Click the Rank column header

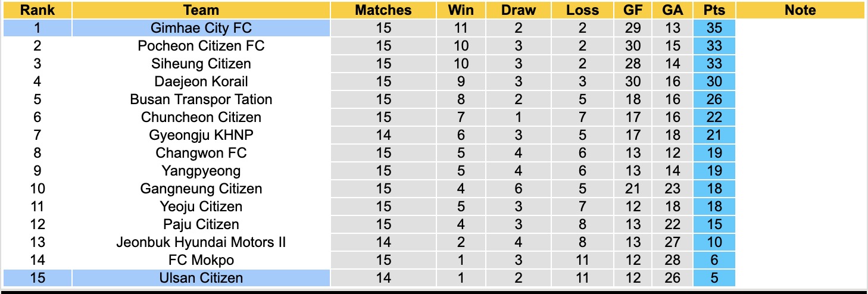[37, 10]
